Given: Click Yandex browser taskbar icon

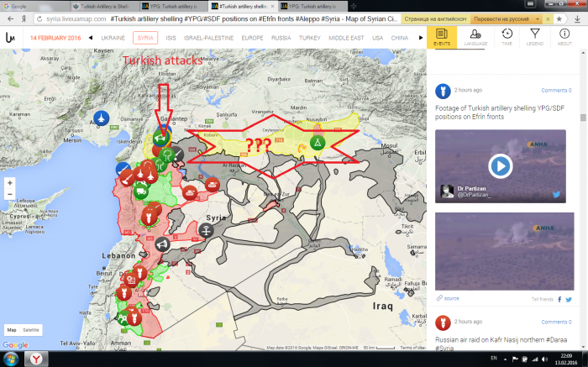Looking at the screenshot, I should 36,359.
